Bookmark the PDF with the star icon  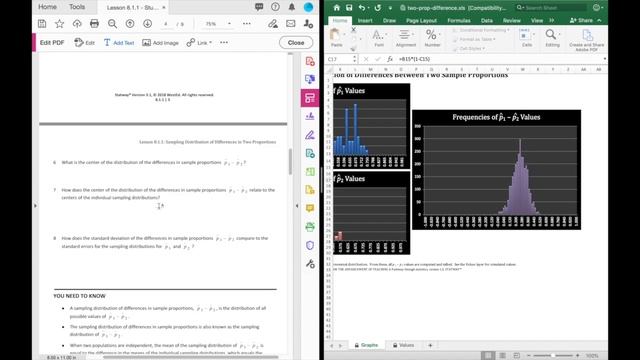click(x=60, y=24)
